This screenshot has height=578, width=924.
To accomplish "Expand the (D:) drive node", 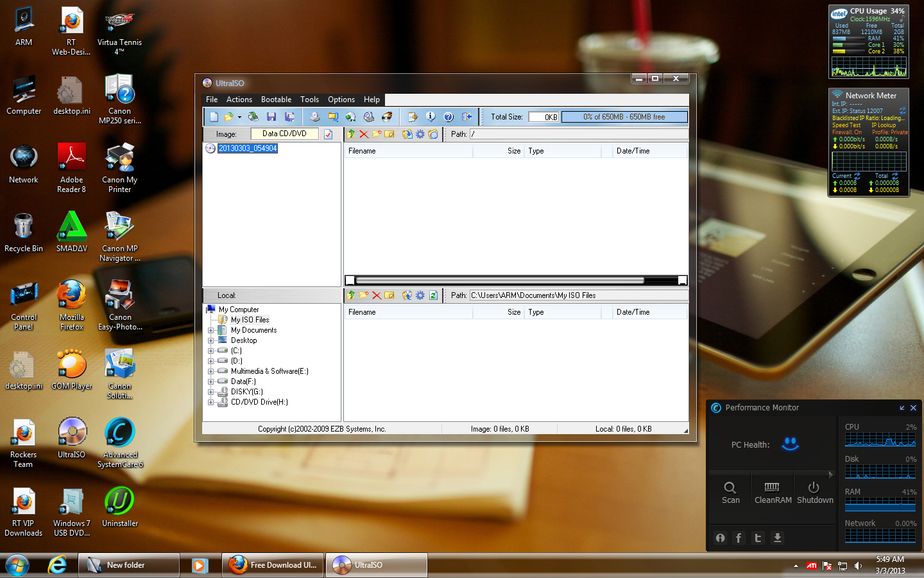I will [210, 361].
